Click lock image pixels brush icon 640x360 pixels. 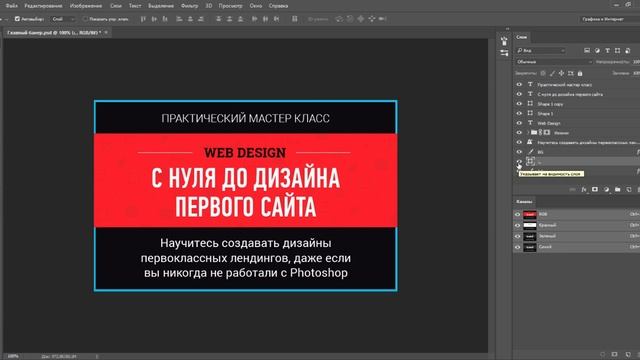[x=552, y=73]
